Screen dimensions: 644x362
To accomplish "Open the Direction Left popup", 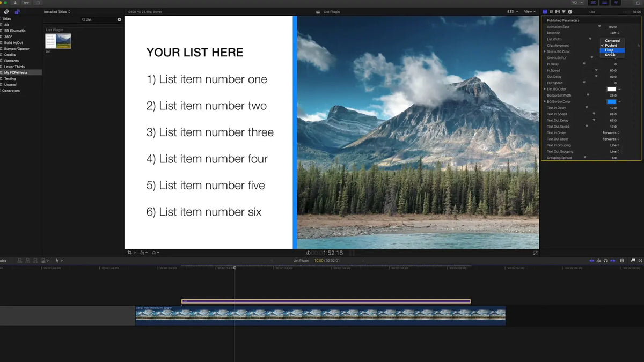I will (x=614, y=33).
